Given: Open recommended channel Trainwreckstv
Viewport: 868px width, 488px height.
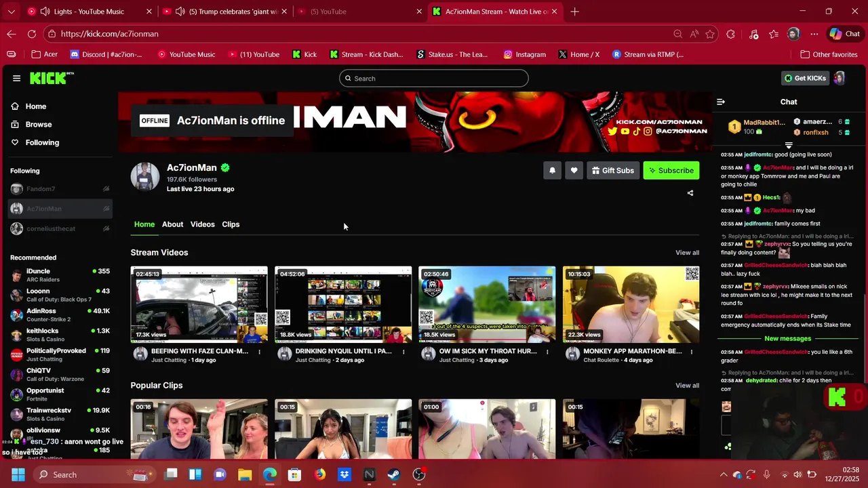Looking at the screenshot, I should (x=60, y=414).
